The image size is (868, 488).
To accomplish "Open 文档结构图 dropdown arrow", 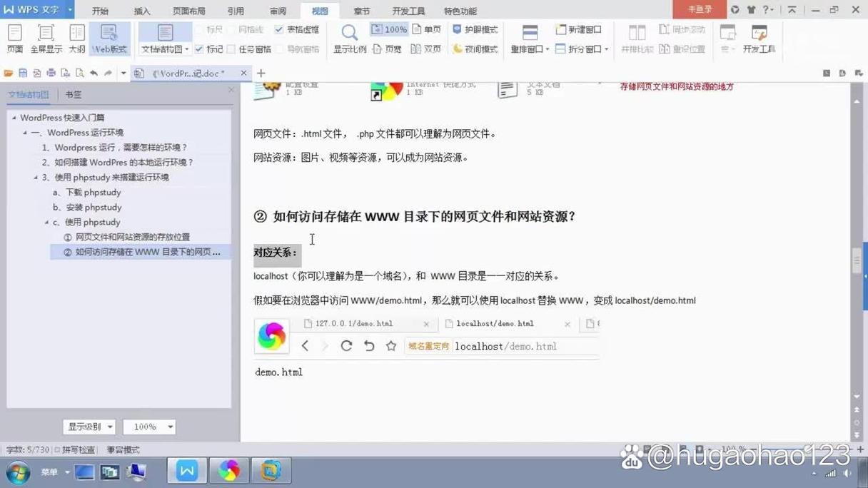I will (187, 49).
